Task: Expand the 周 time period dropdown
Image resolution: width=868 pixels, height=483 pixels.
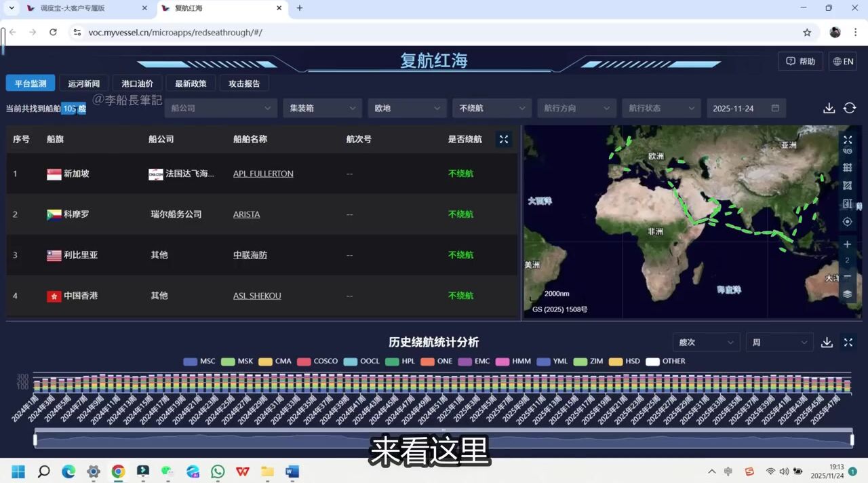Action: (x=778, y=343)
